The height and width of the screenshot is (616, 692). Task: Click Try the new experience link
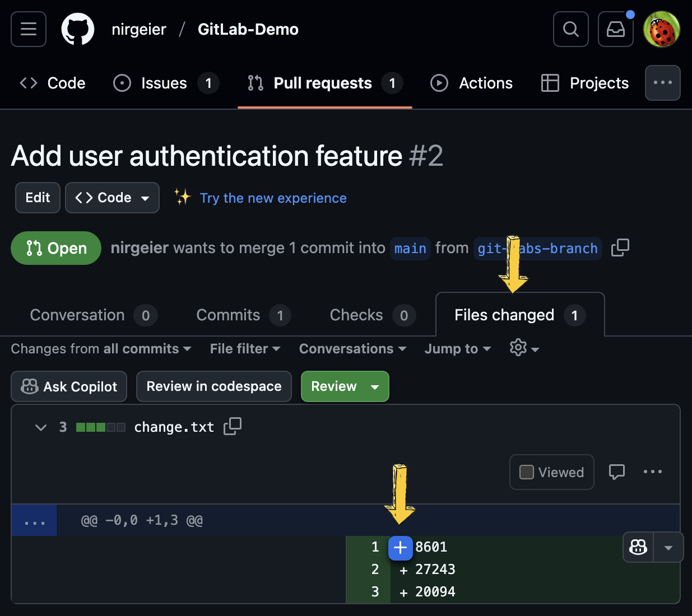point(273,198)
